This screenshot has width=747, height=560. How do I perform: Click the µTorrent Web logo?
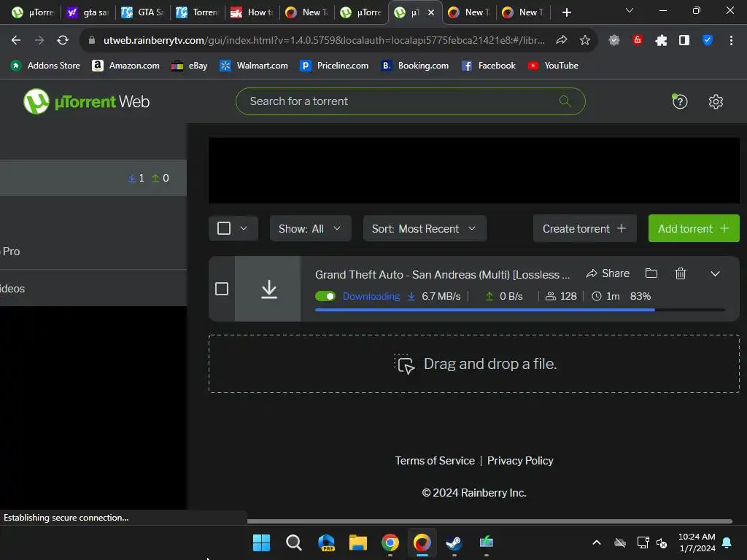point(86,101)
